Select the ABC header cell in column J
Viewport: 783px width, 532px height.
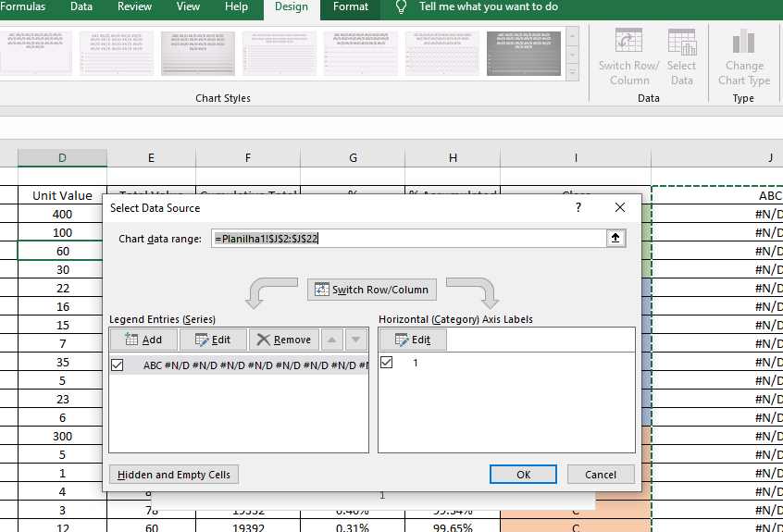717,195
